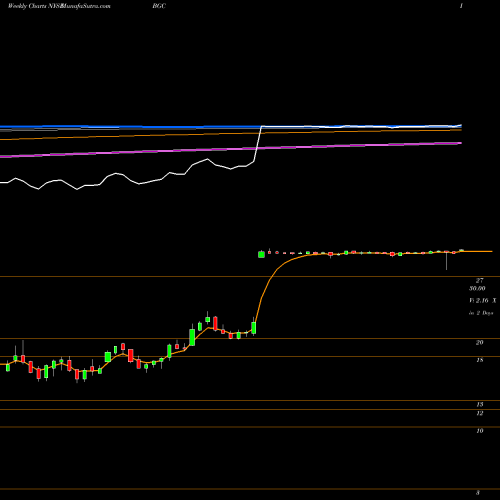Click the price axis label 10
The width and height of the screenshot is (500, 500).
(479, 431)
